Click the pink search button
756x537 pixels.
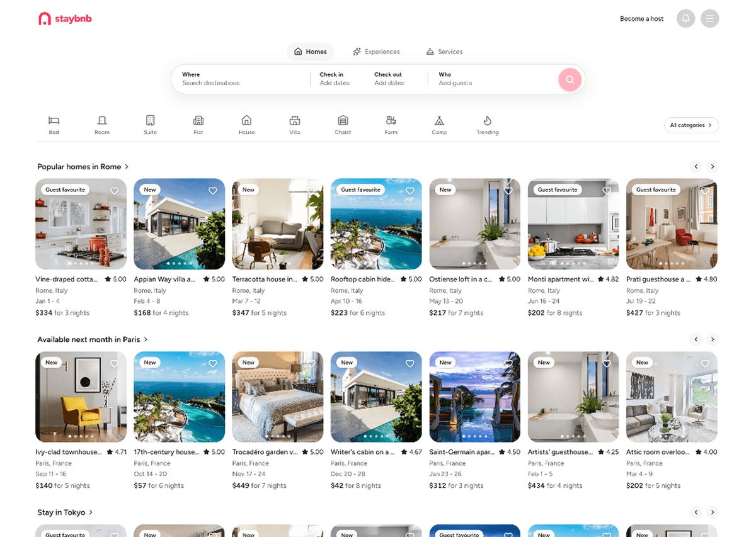point(570,79)
